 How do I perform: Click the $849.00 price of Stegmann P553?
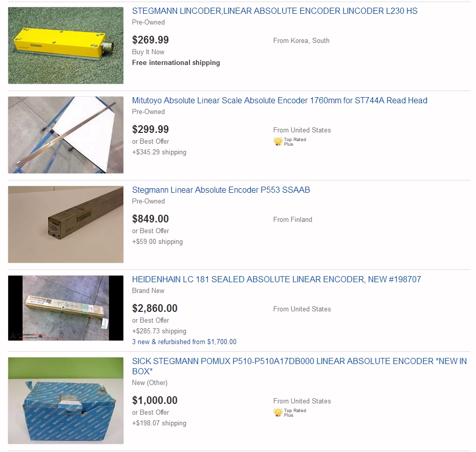(150, 219)
